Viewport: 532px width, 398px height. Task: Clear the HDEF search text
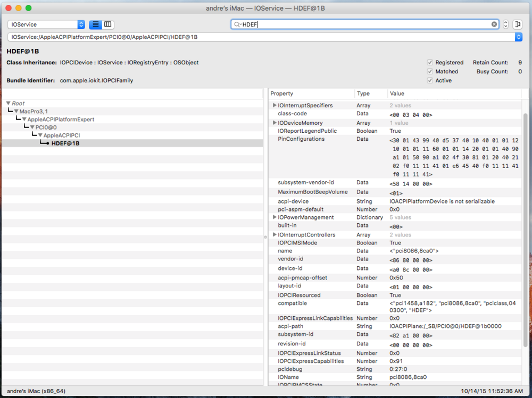coord(494,24)
